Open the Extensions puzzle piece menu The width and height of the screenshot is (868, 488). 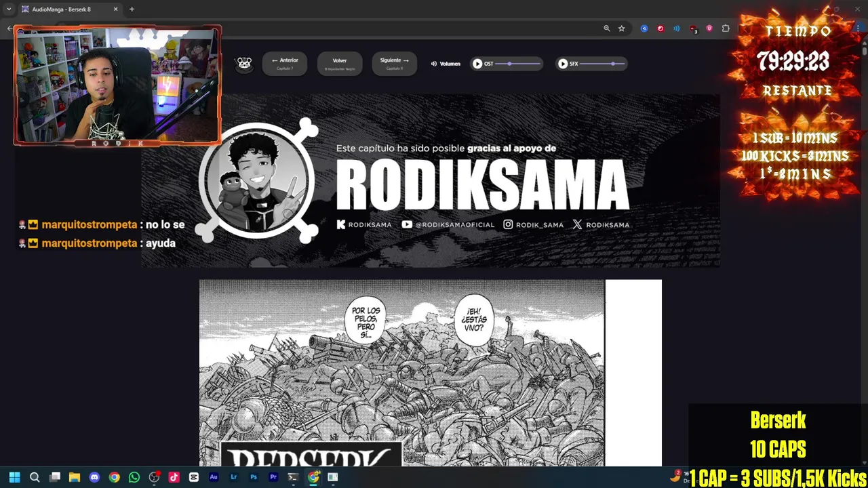726,28
